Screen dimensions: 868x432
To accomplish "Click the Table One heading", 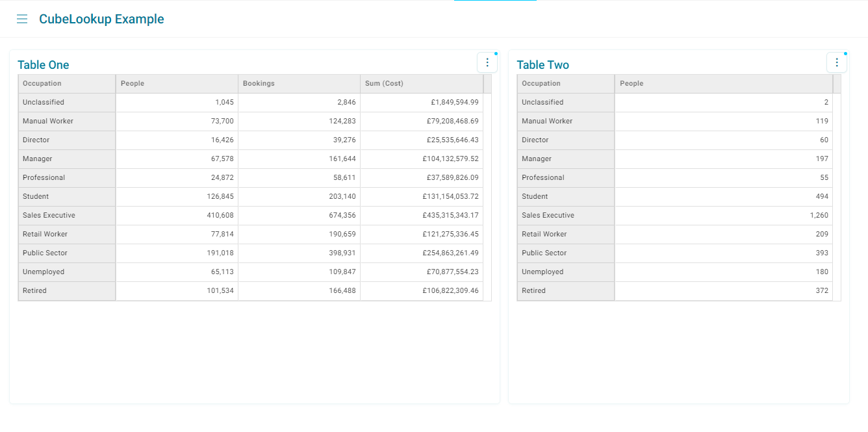I will pos(44,65).
